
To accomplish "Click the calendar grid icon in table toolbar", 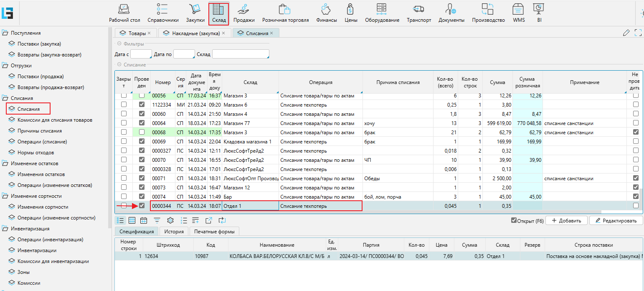I will click(x=144, y=220).
